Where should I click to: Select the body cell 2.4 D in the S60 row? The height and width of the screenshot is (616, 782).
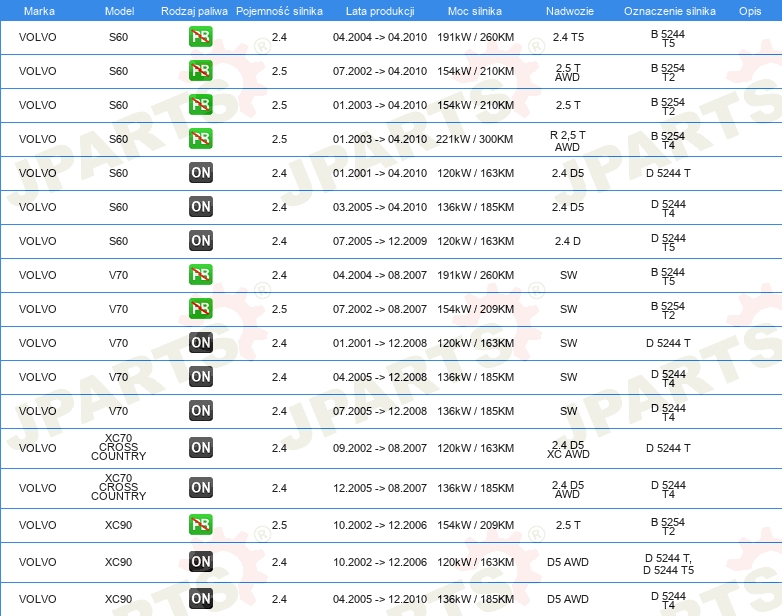[x=568, y=240]
